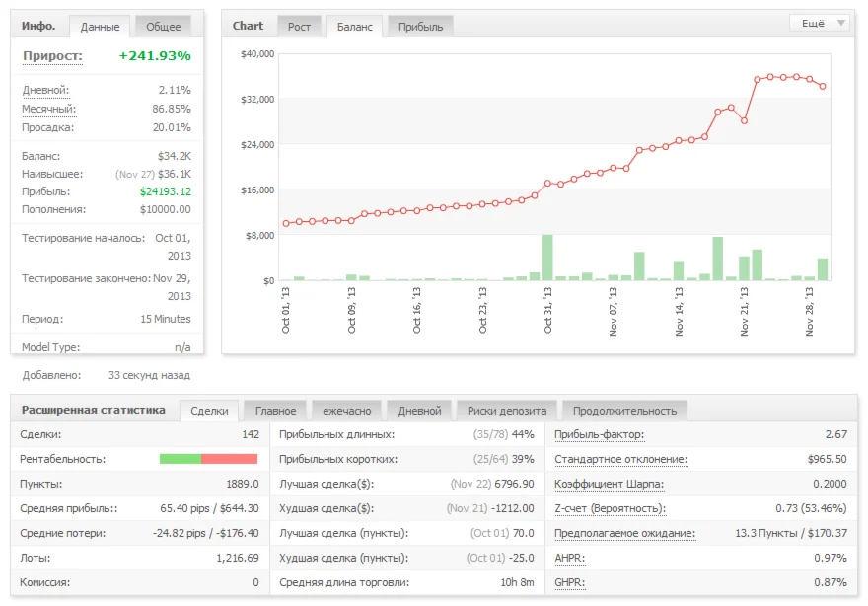The height and width of the screenshot is (606, 868).
Task: Select the Данные info tab
Action: pyautogui.click(x=100, y=27)
